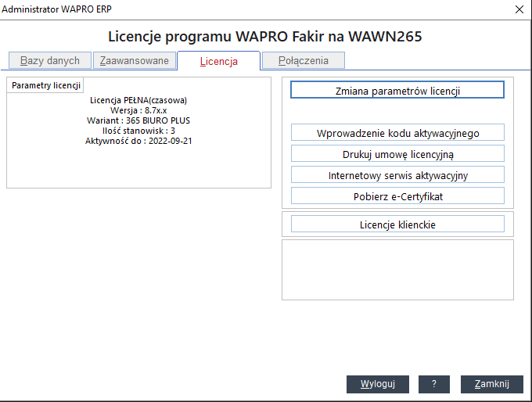Open Licencje klienckie
532x402 pixels.
pyautogui.click(x=397, y=224)
